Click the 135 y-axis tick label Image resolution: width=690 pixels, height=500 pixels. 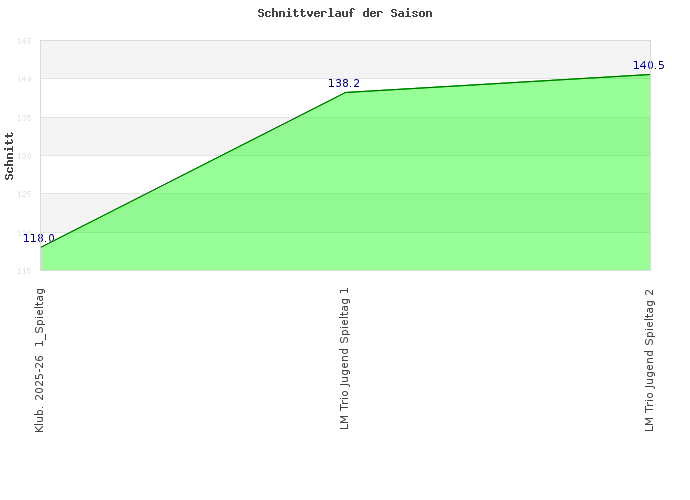point(23,118)
